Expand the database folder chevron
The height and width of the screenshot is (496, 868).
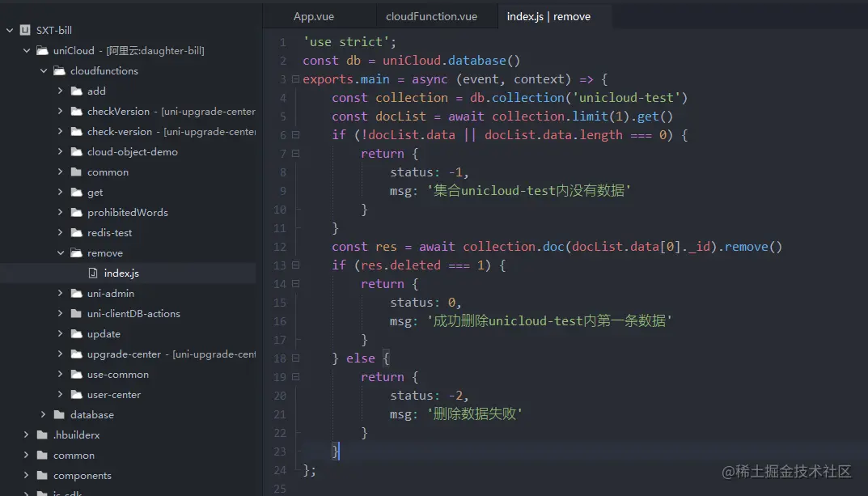click(x=44, y=414)
